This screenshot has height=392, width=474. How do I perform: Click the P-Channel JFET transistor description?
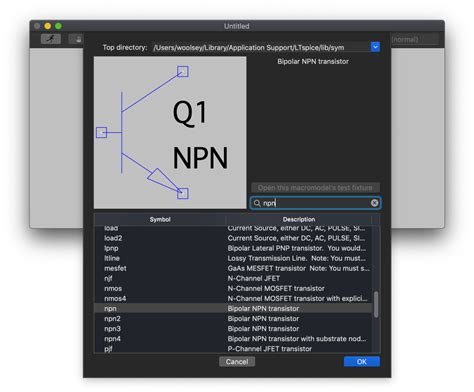[270, 349]
